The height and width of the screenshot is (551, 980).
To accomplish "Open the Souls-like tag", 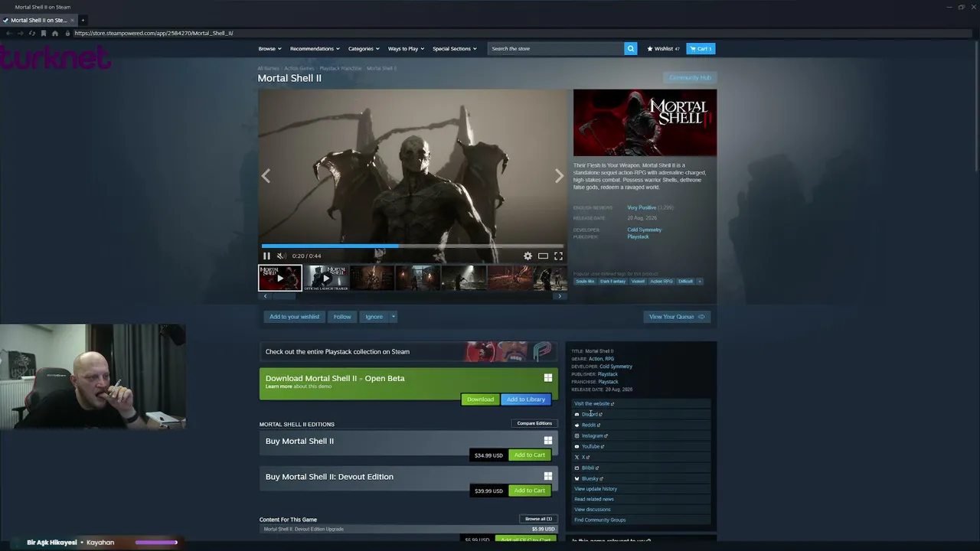I will 585,281.
